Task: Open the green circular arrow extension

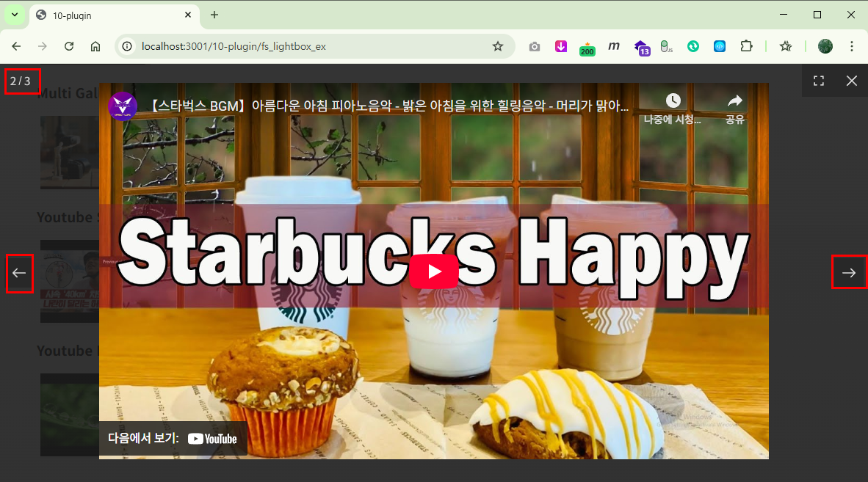Action: (x=693, y=46)
